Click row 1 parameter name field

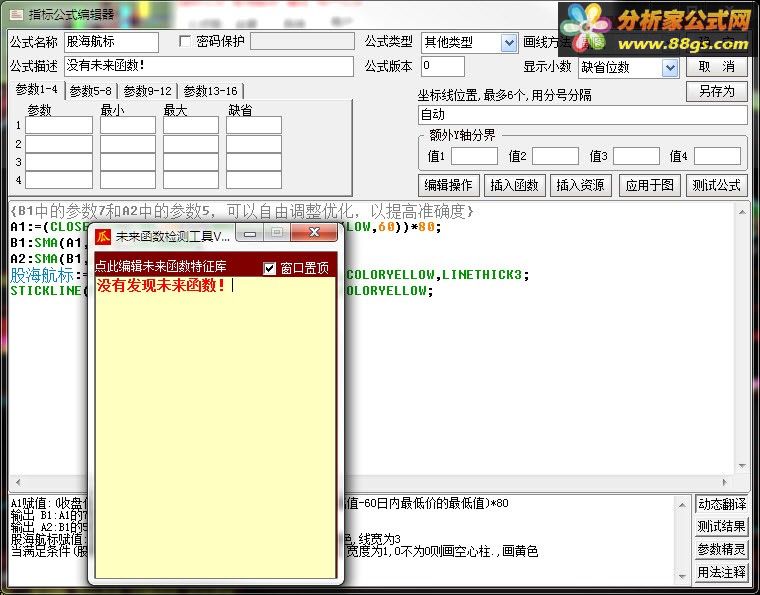(x=59, y=125)
